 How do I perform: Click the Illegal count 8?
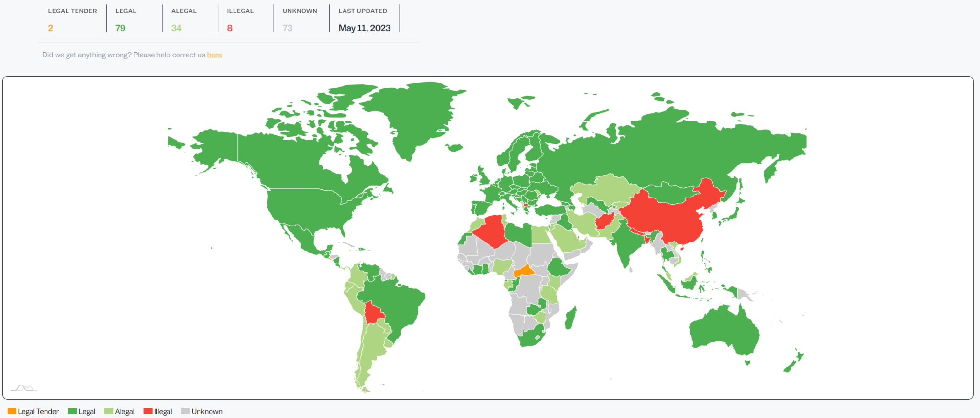click(x=230, y=28)
